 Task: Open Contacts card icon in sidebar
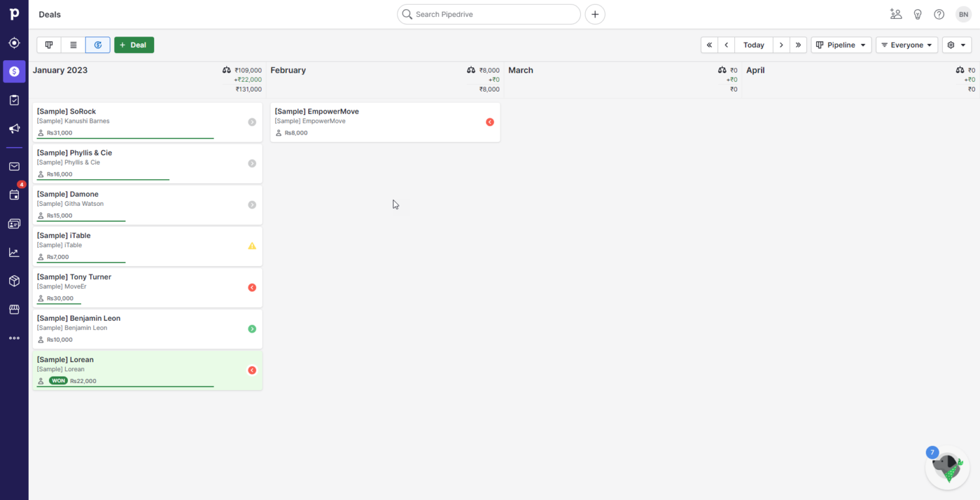14,224
